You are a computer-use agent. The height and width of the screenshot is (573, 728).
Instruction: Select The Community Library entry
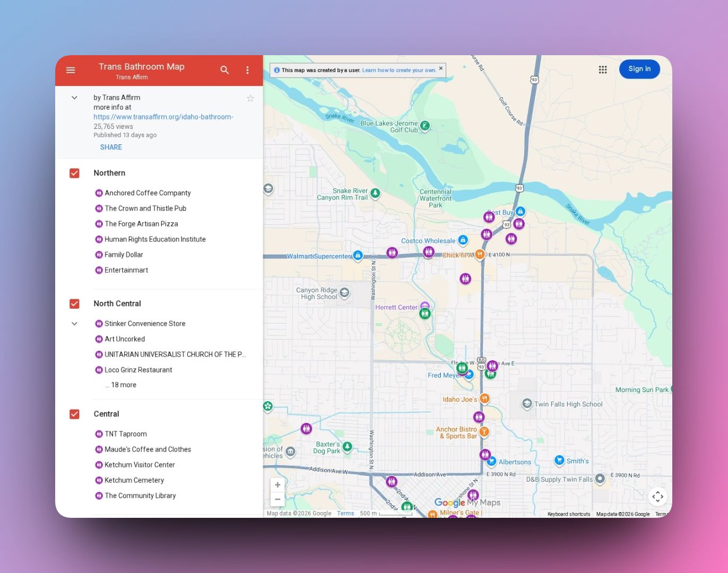point(135,496)
